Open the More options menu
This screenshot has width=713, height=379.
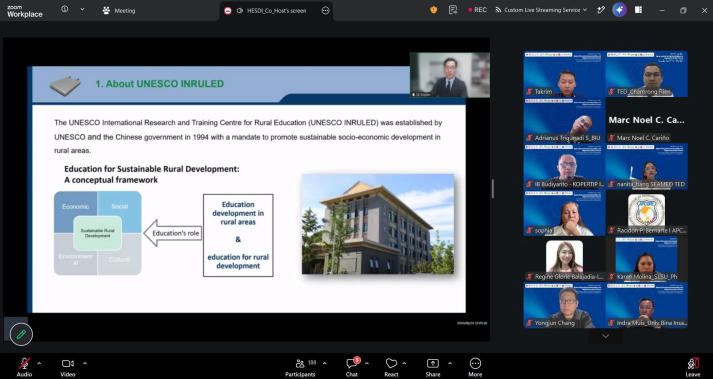click(475, 367)
